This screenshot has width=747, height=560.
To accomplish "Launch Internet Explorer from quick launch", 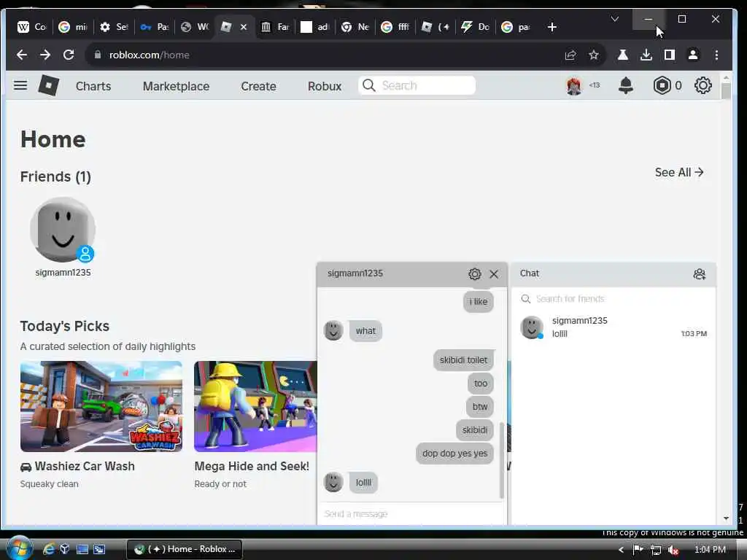I will tap(48, 549).
